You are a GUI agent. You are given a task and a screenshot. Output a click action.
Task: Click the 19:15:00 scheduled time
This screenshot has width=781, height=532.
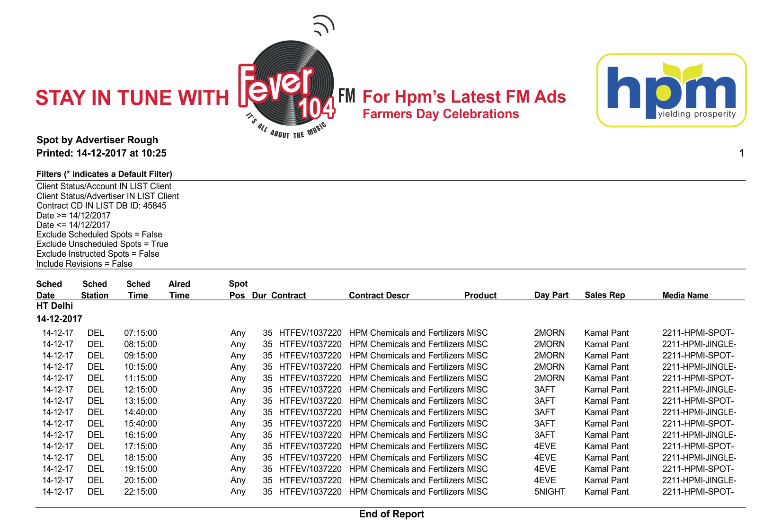tap(141, 469)
